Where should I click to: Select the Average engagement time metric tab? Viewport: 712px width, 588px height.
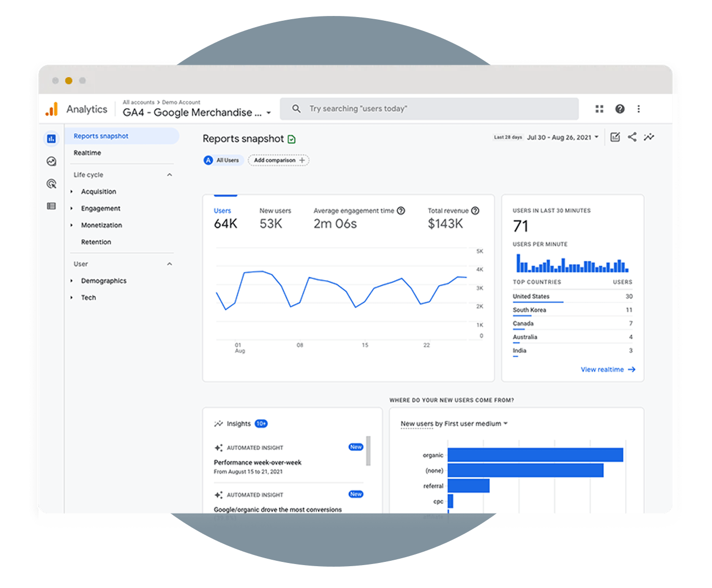coord(359,219)
